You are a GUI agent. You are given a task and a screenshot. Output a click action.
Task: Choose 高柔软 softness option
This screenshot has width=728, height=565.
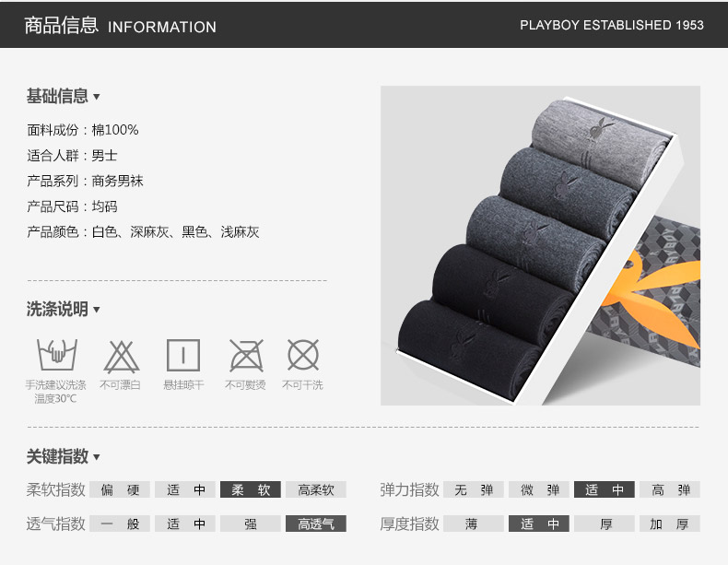(x=316, y=489)
